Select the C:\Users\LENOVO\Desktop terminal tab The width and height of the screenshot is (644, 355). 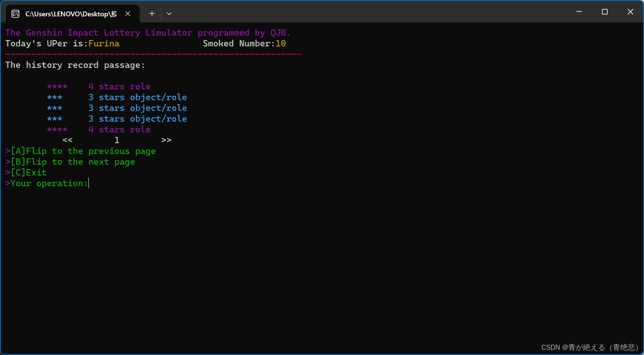[73, 14]
